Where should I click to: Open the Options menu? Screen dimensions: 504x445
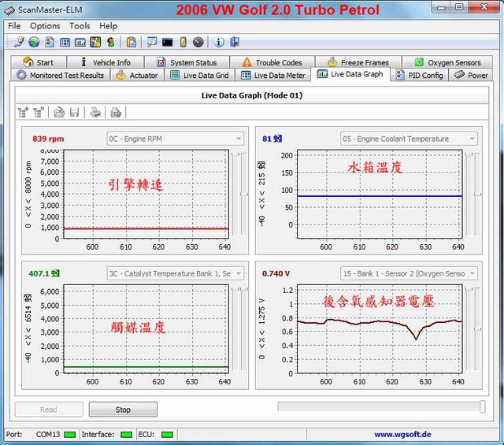(x=45, y=26)
